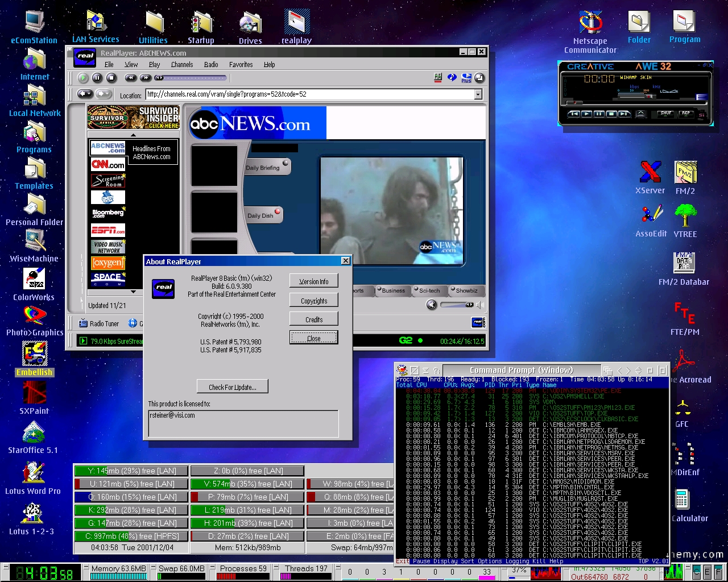Image resolution: width=728 pixels, height=582 pixels.
Task: Pause playback in RealPlayer
Action: click(x=97, y=78)
